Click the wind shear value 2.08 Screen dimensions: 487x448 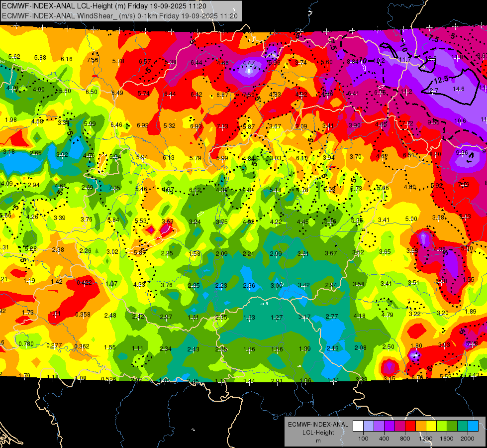pyautogui.click(x=361, y=348)
